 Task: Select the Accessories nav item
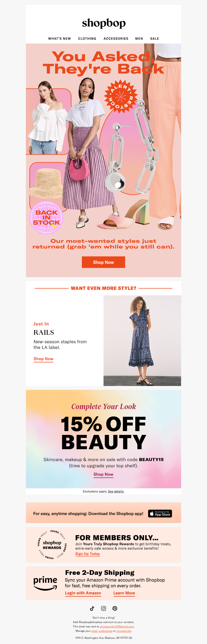pyautogui.click(x=116, y=39)
